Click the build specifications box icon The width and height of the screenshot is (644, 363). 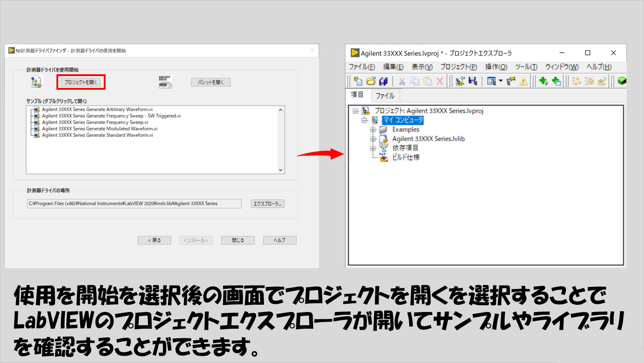click(384, 157)
